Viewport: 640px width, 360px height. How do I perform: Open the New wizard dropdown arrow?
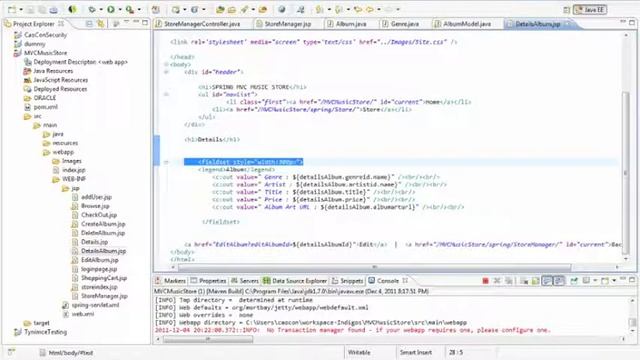point(20,9)
